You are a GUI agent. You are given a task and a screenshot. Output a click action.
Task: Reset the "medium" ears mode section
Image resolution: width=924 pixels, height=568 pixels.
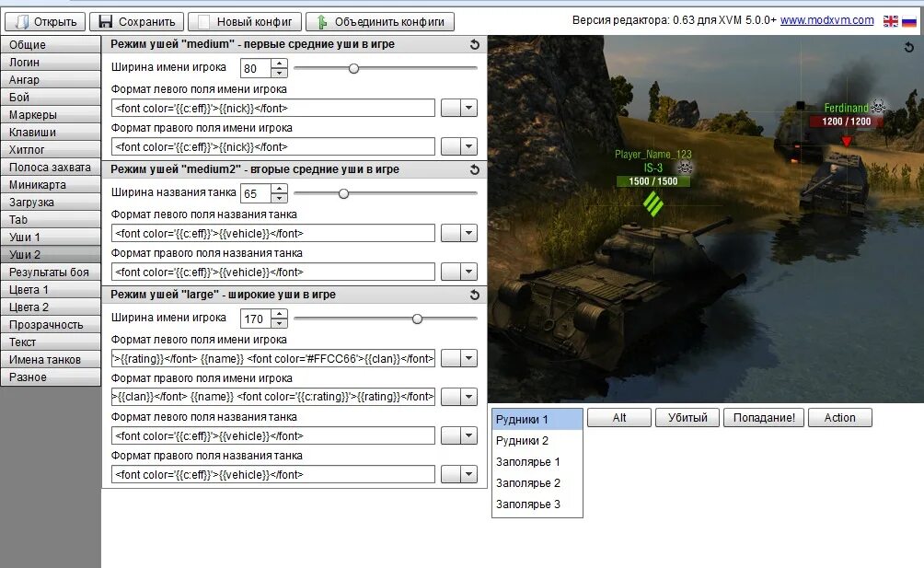coord(474,44)
